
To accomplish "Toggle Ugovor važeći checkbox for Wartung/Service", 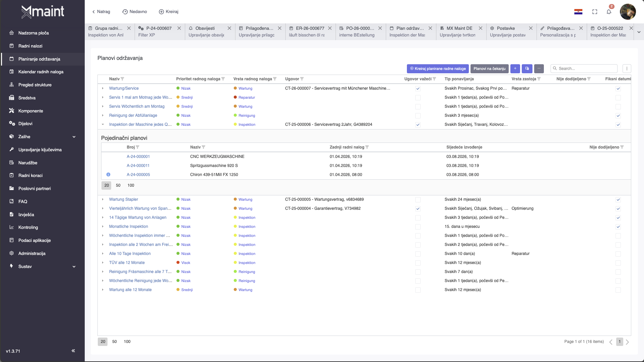I will coord(418,89).
